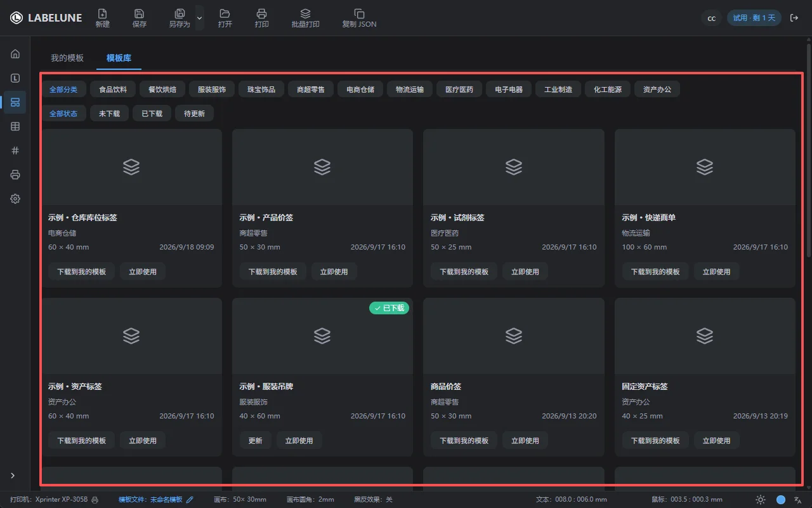Filter by 餐饮烘焙 category
Viewport: 812px width, 508px height.
[162, 90]
